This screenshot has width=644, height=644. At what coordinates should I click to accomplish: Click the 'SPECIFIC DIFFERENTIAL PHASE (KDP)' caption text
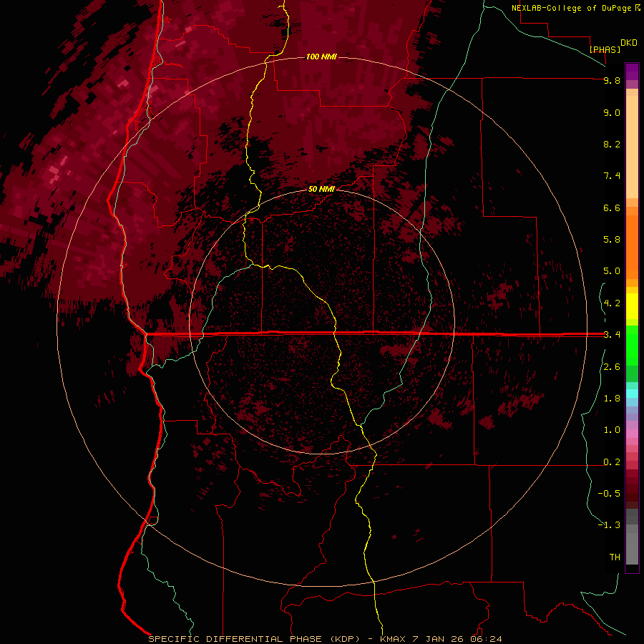pos(254,639)
